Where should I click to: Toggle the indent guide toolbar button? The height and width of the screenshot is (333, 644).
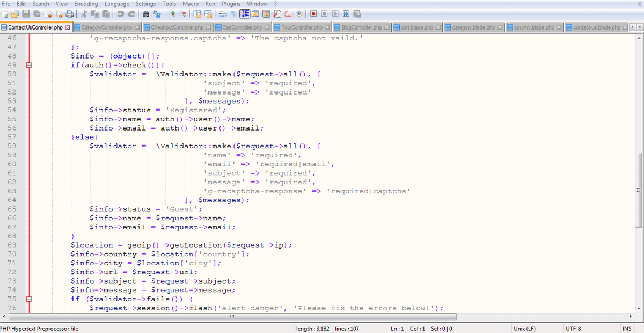pyautogui.click(x=245, y=16)
